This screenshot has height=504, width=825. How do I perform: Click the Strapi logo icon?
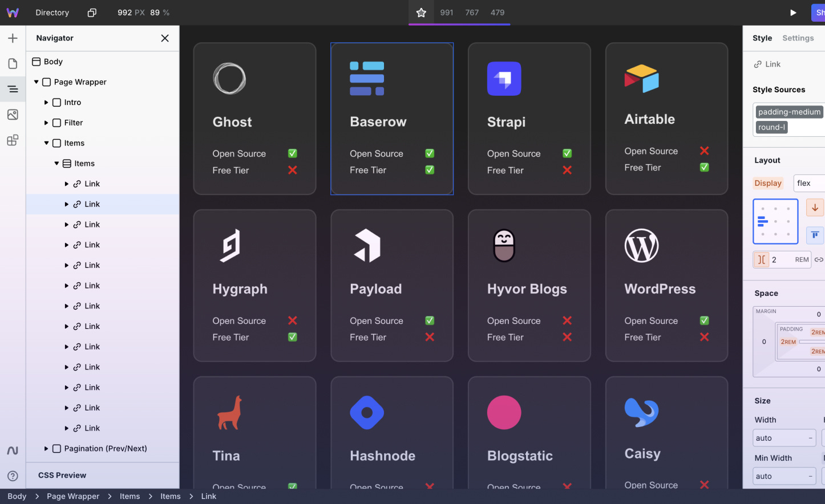pyautogui.click(x=504, y=79)
